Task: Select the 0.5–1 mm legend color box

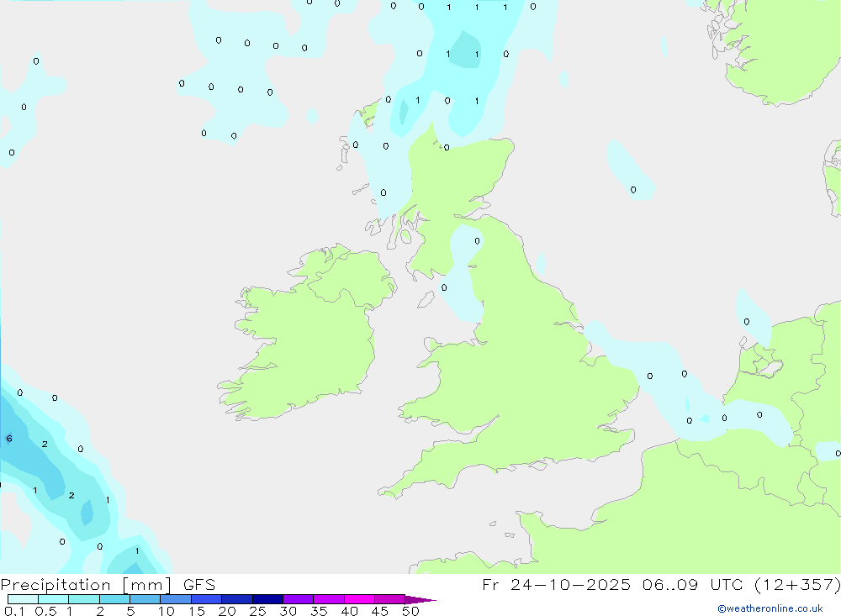Action: pos(53,599)
